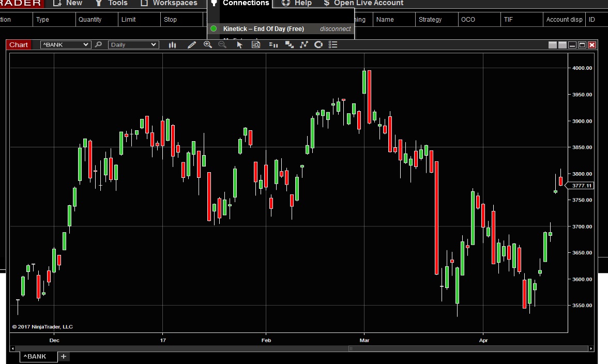The image size is (608, 364).
Task: Click the green Kinetick connection status dot
Action: [x=213, y=28]
